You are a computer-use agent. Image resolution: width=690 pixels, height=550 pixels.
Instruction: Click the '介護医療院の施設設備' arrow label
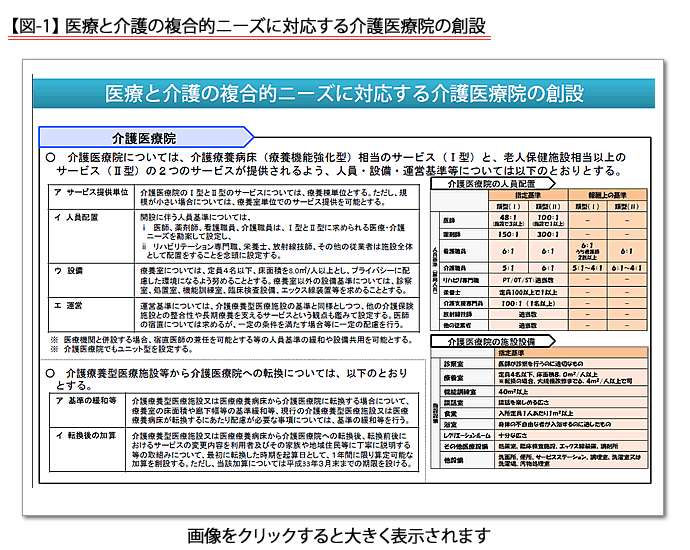click(x=492, y=341)
